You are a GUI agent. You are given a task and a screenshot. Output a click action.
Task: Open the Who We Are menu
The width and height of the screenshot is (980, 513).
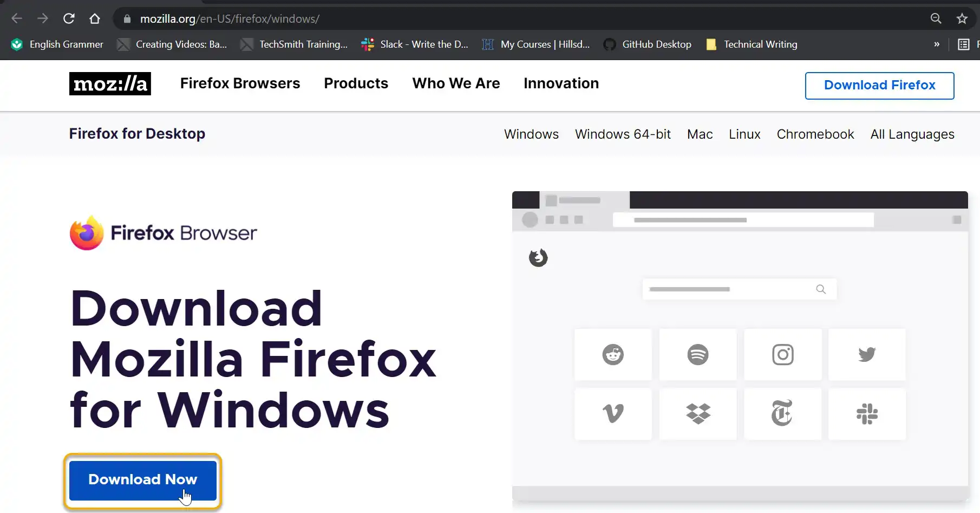456,83
